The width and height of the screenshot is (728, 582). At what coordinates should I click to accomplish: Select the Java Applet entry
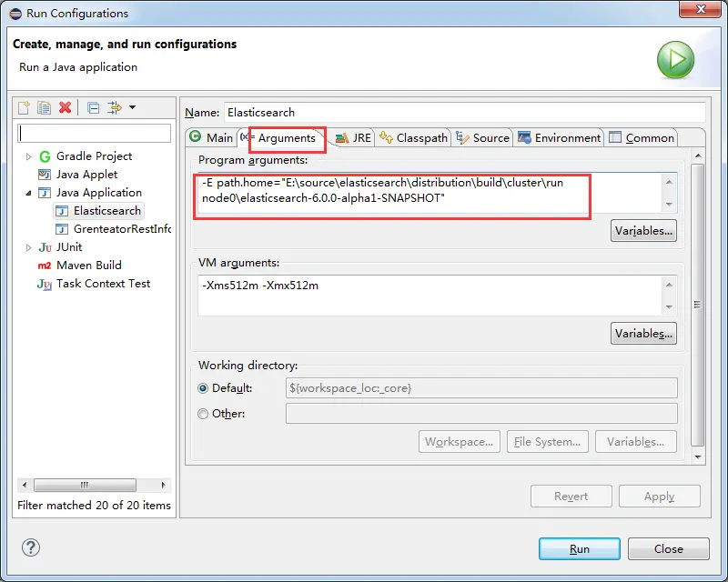coord(86,174)
